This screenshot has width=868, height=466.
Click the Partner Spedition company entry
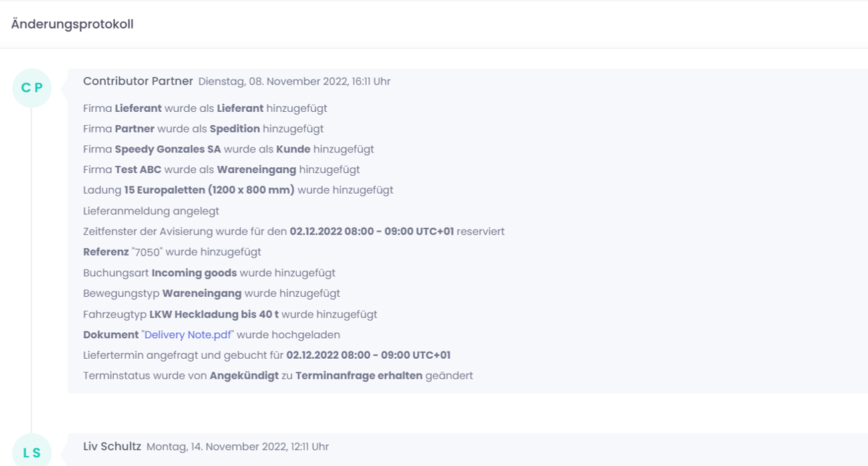(x=203, y=128)
